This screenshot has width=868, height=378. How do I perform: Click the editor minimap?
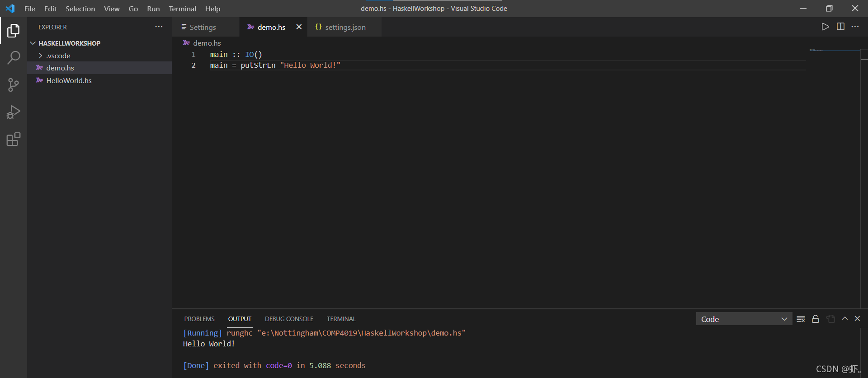click(x=834, y=178)
